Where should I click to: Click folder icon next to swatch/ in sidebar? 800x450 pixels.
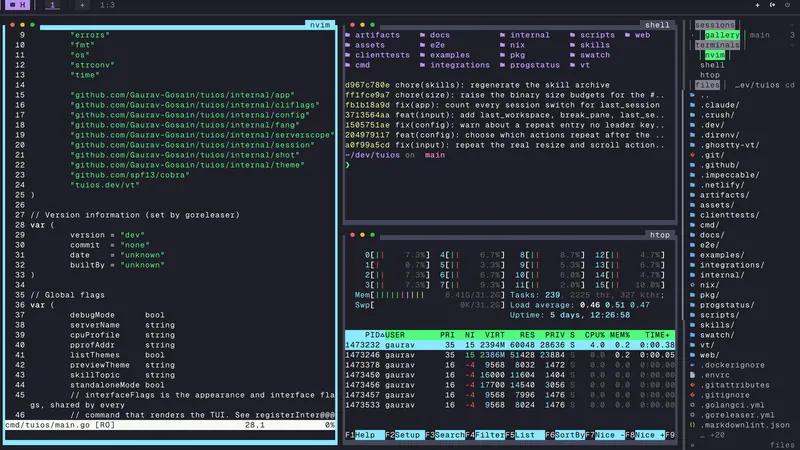coord(692,335)
